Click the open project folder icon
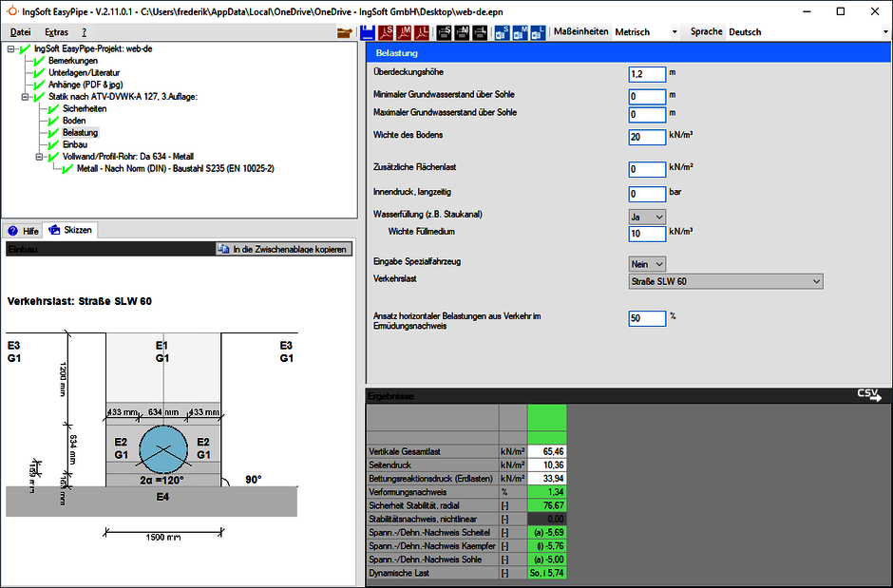 (x=345, y=32)
